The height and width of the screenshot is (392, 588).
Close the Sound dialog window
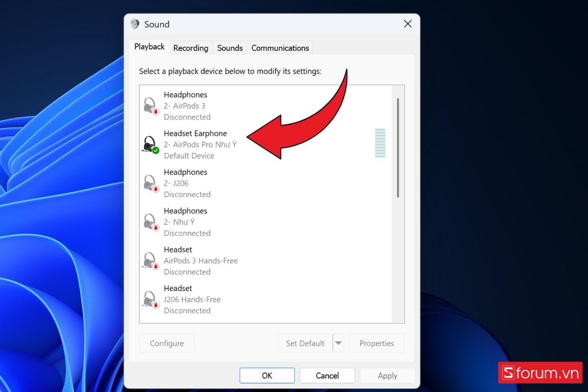tap(407, 24)
